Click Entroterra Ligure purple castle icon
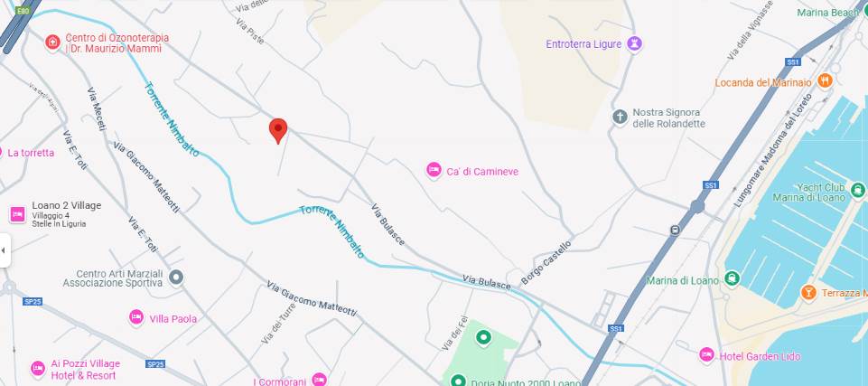 pyautogui.click(x=634, y=43)
